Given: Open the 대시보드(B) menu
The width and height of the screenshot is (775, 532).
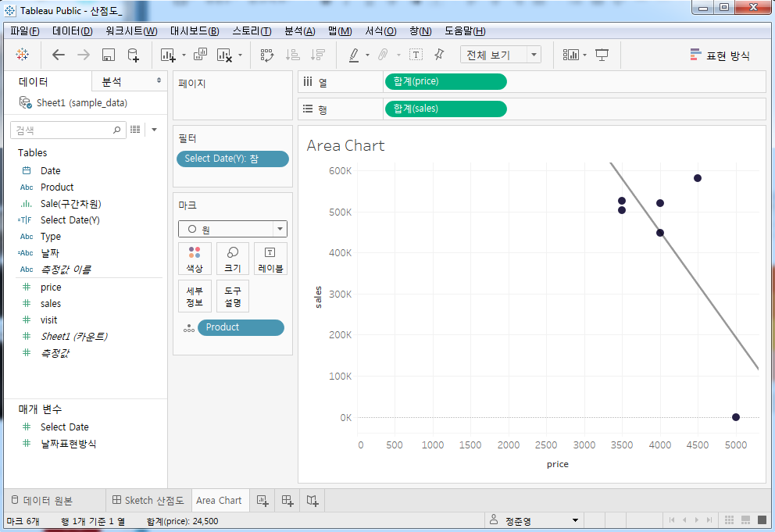Looking at the screenshot, I should pos(195,31).
